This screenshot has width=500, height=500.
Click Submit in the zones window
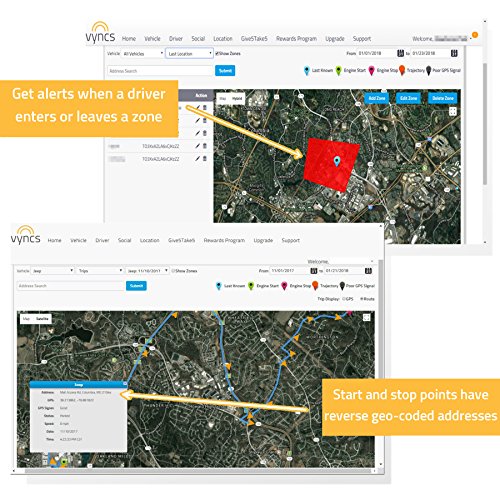tap(225, 71)
